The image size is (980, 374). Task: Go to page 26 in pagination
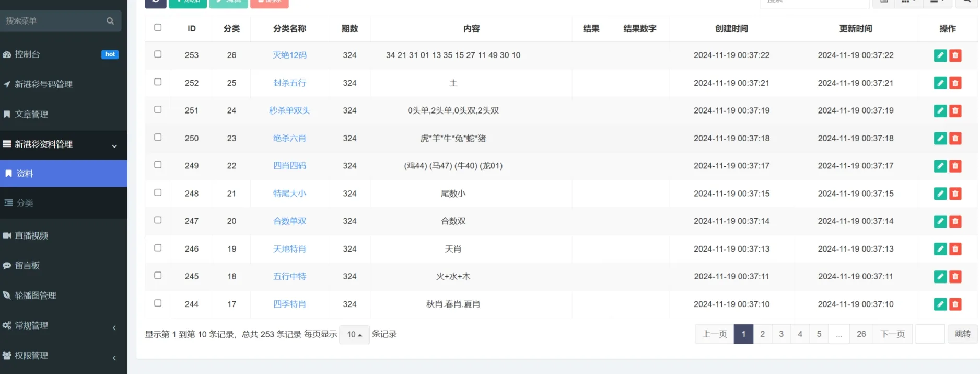pos(861,334)
